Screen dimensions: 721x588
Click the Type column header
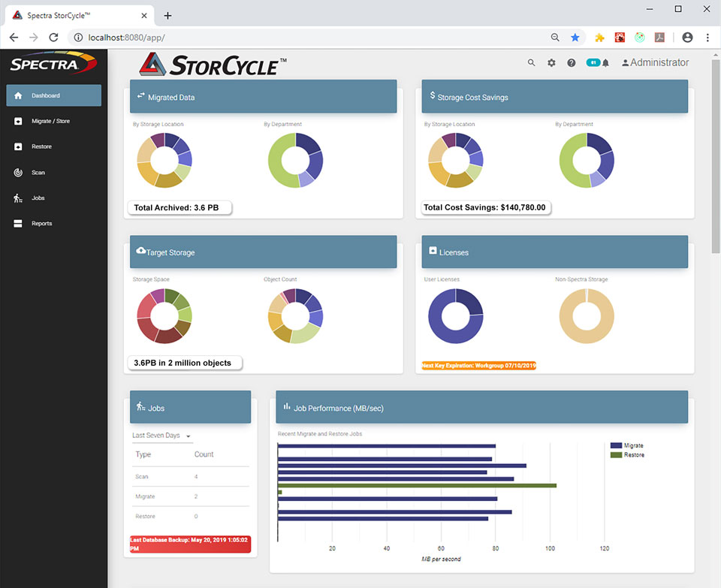[143, 454]
